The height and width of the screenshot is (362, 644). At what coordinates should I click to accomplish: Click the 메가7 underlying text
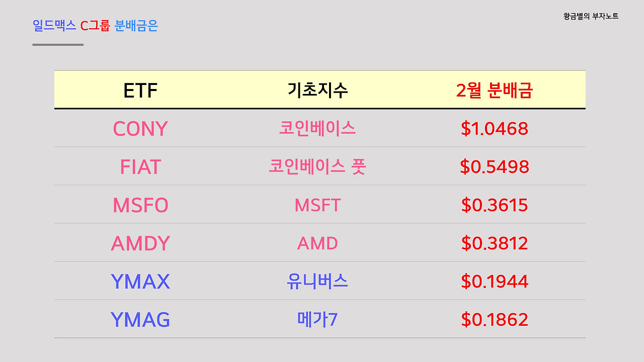pyautogui.click(x=317, y=319)
